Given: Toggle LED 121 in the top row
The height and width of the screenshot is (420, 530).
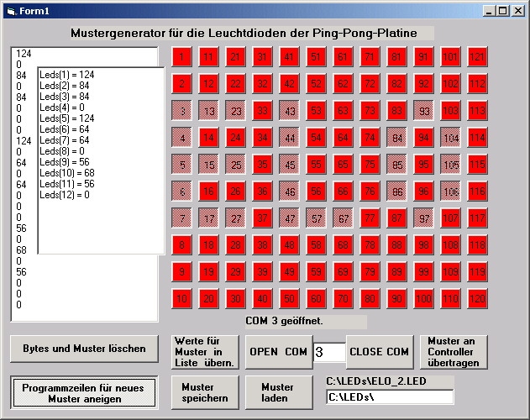Looking at the screenshot, I should point(477,57).
